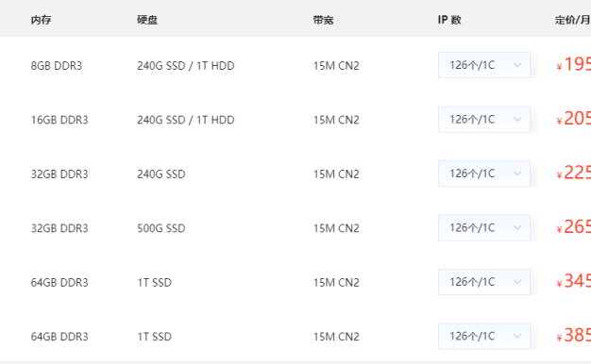Expand IP selector in 32GB 500G SSD row
Image resolution: width=591 pixels, height=364 pixels.
(x=484, y=227)
